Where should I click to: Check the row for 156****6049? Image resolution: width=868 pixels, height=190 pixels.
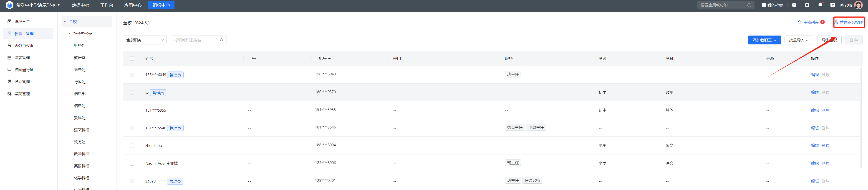[132, 74]
